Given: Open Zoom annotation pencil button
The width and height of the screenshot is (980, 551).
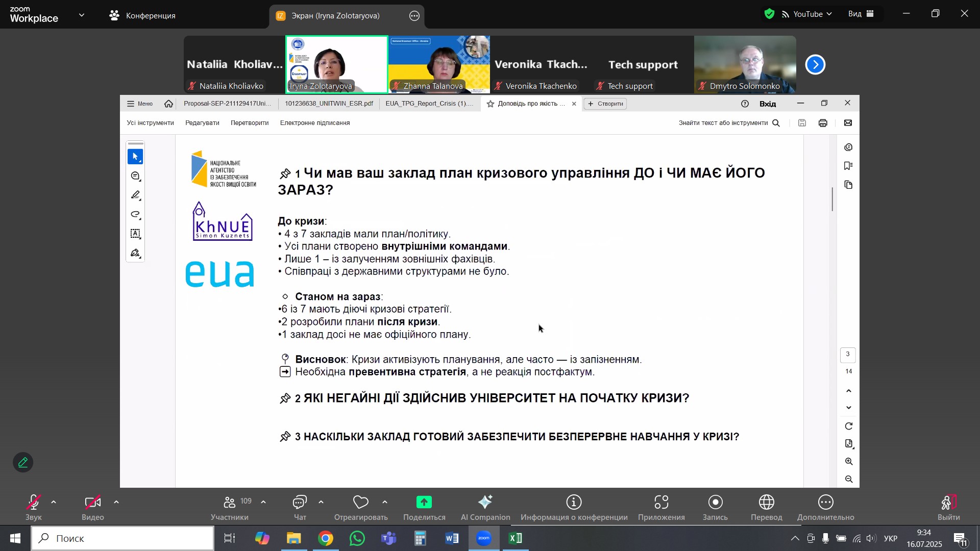Looking at the screenshot, I should pyautogui.click(x=23, y=463).
